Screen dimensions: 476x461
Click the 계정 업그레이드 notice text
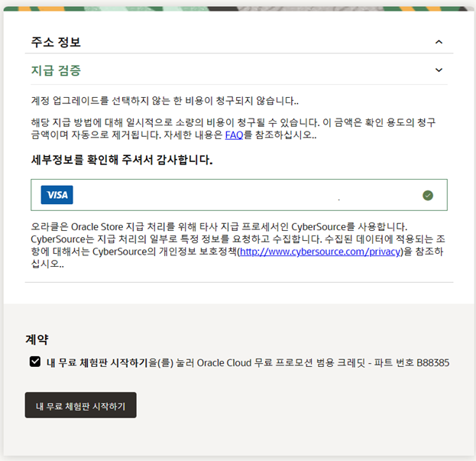click(165, 100)
